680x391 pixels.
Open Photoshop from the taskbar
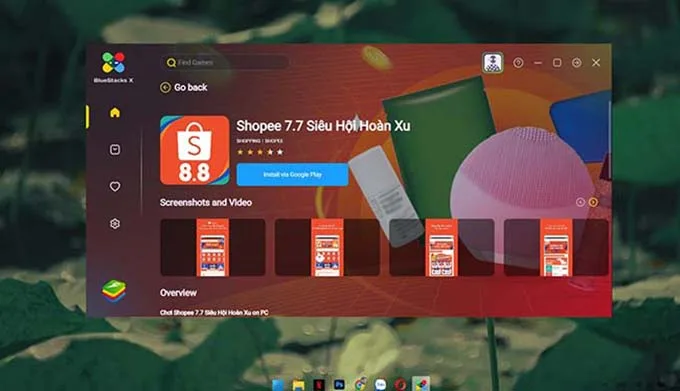tap(339, 384)
